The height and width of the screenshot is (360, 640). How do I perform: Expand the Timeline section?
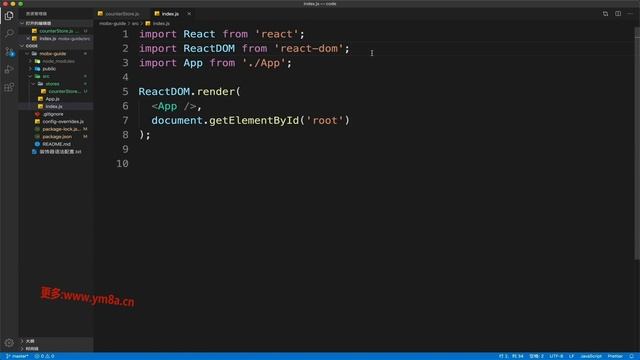click(x=22, y=349)
